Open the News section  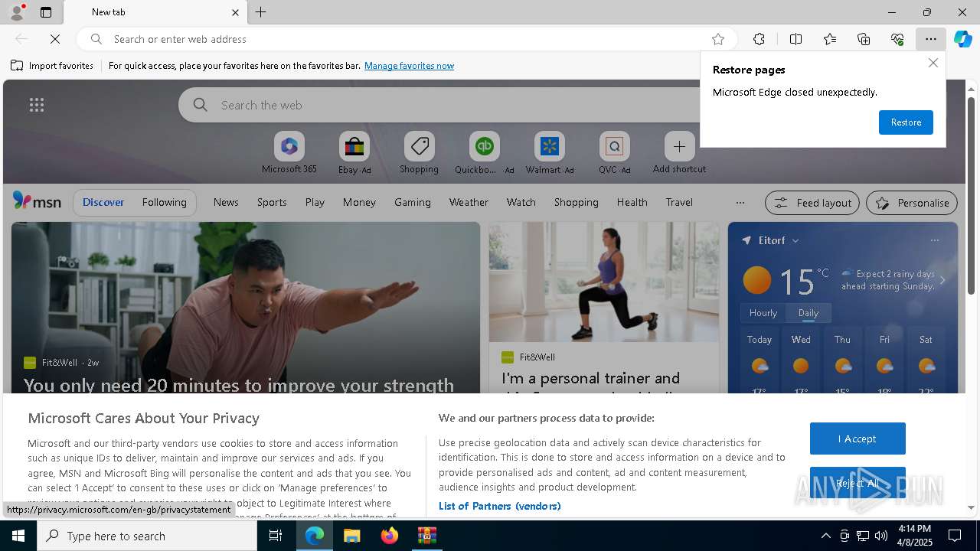point(226,202)
